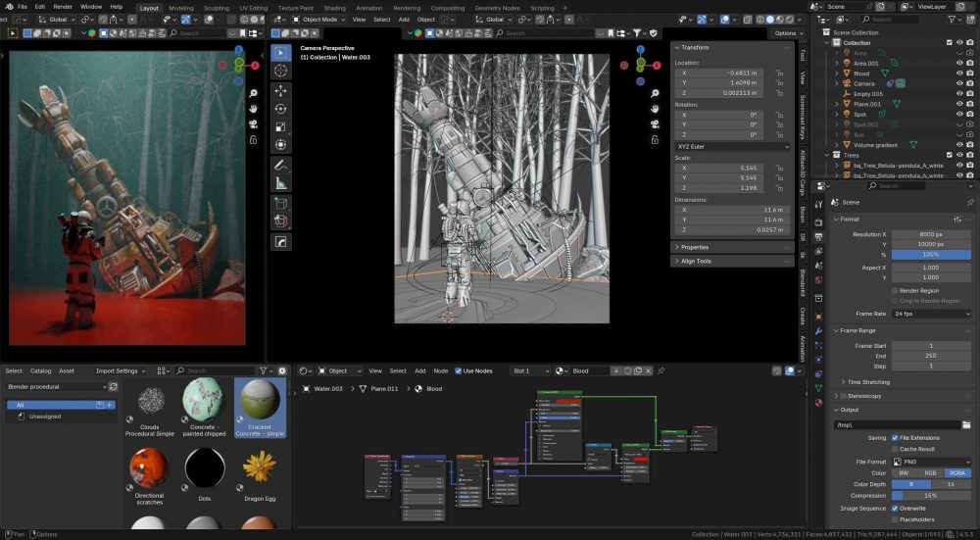Pin the node editor material context
The image size is (980, 540).
pos(661,371)
